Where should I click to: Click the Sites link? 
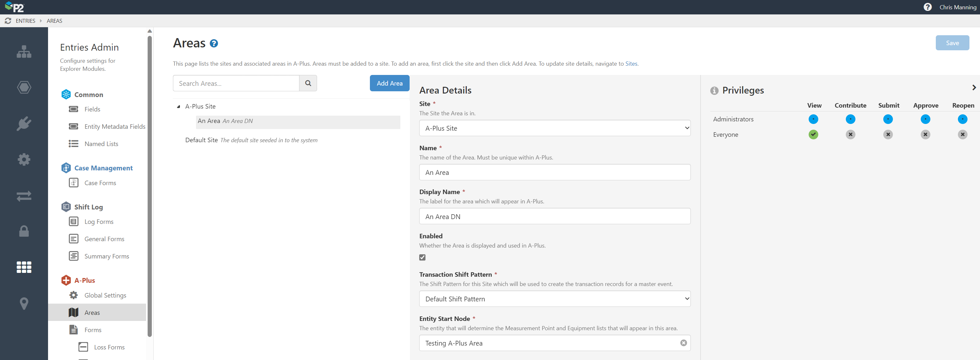click(x=631, y=64)
